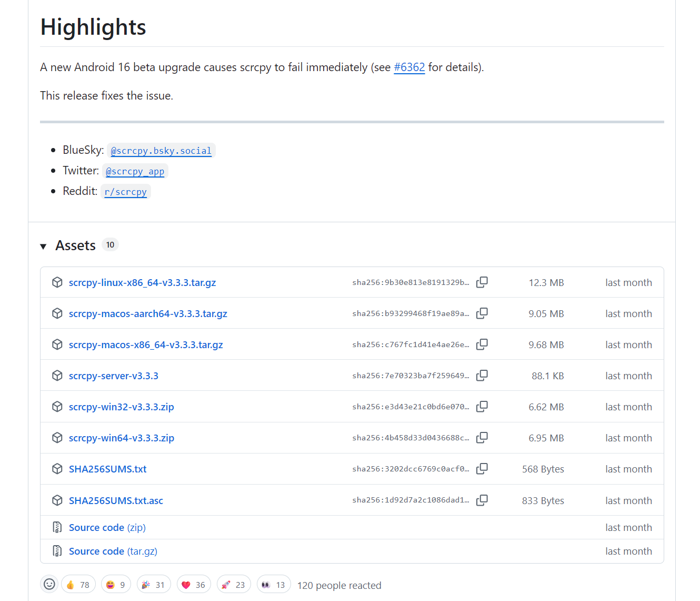Viewport: 700px width, 601px height.
Task: Copy sha256 of scrcpy-win32 zip
Action: click(482, 407)
